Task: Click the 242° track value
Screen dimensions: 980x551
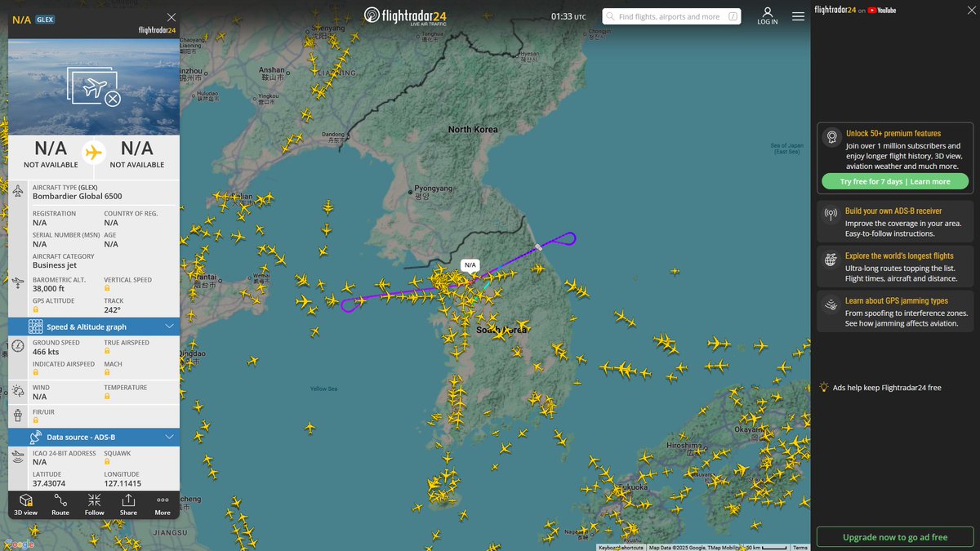Action: pyautogui.click(x=112, y=309)
